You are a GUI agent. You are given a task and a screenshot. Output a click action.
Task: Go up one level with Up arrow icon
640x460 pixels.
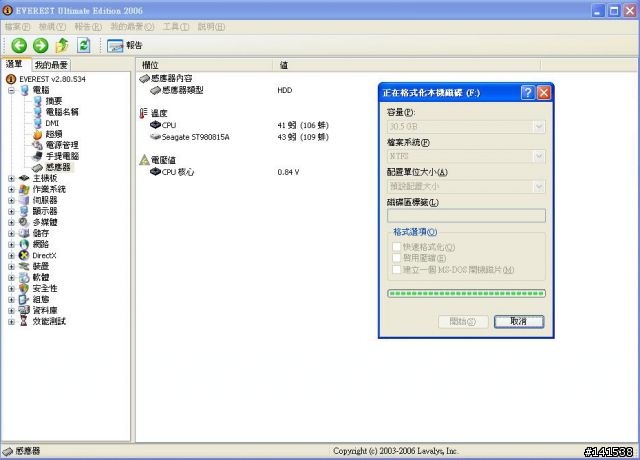point(62,45)
